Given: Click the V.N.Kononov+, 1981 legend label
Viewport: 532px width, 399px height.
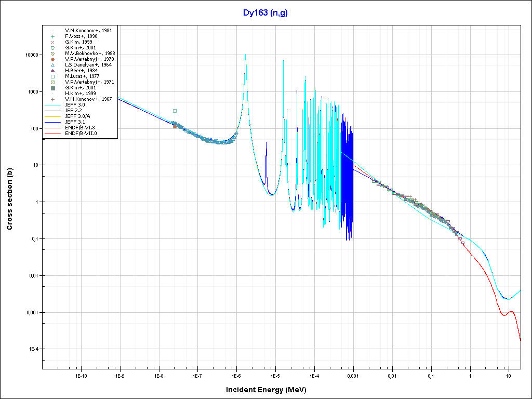Looking at the screenshot, I should (88, 31).
